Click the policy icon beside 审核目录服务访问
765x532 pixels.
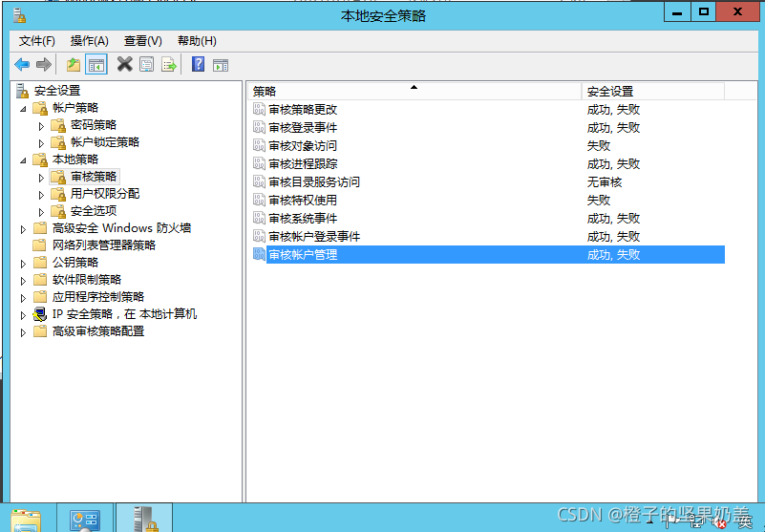point(259,181)
